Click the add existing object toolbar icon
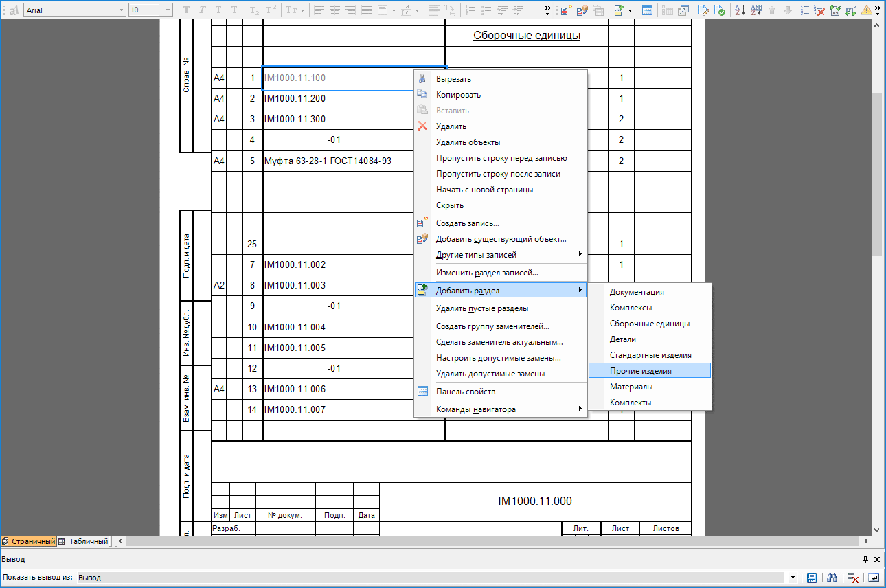The image size is (886, 588). (582, 10)
